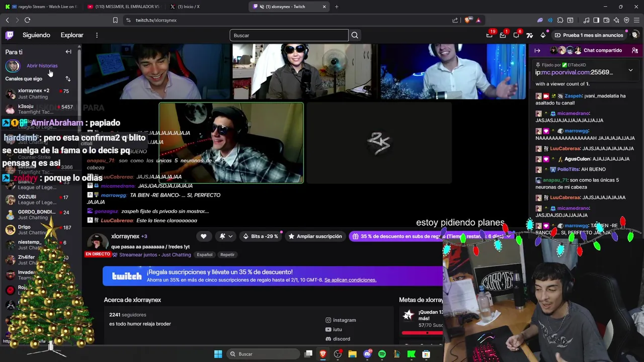Switch to MESSMER EL EMPALADOR YouTube tab

123,7
